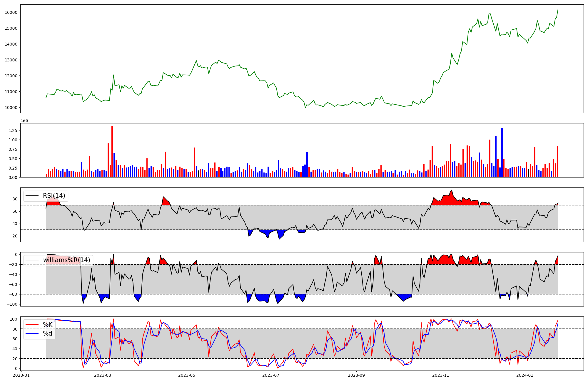Click the red %K legend line swatch
This screenshot has height=382, width=588.
[x=32, y=324]
